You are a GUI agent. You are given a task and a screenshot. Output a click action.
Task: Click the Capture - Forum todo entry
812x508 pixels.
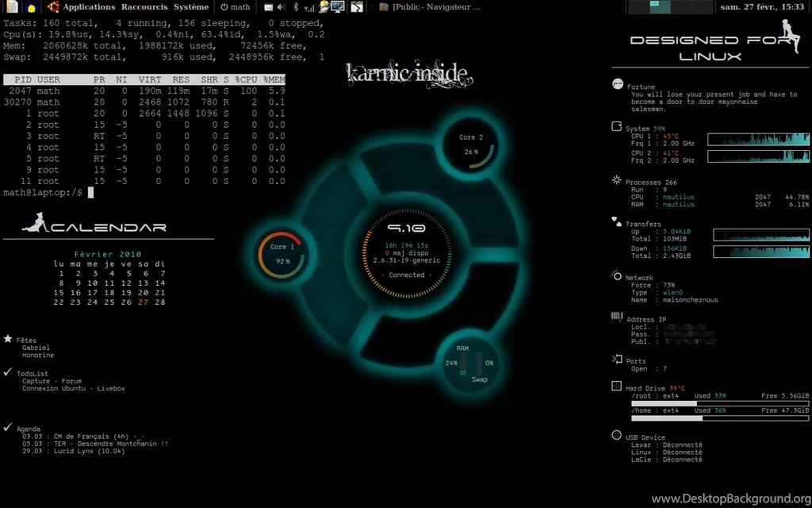pos(52,381)
